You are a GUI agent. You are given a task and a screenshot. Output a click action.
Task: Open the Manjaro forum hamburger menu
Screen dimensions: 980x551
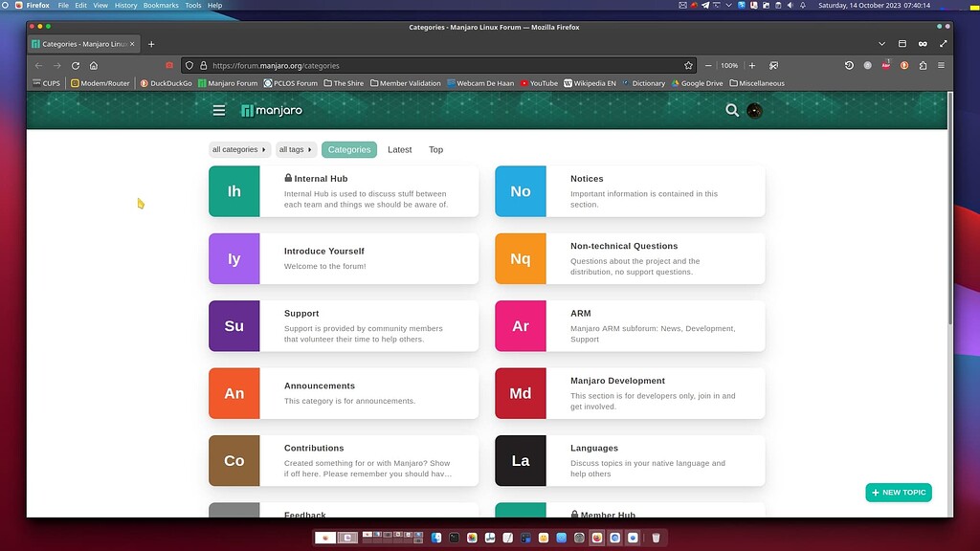point(220,110)
